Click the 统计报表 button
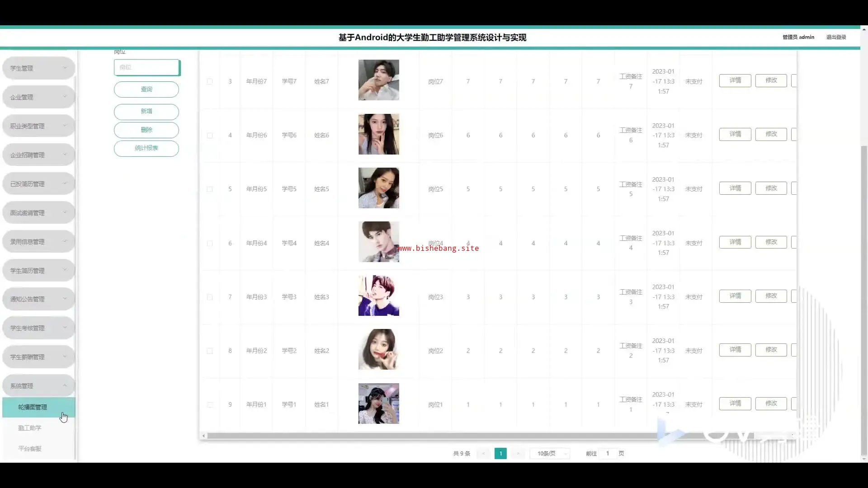Screen dimensions: 868x488 146,148
